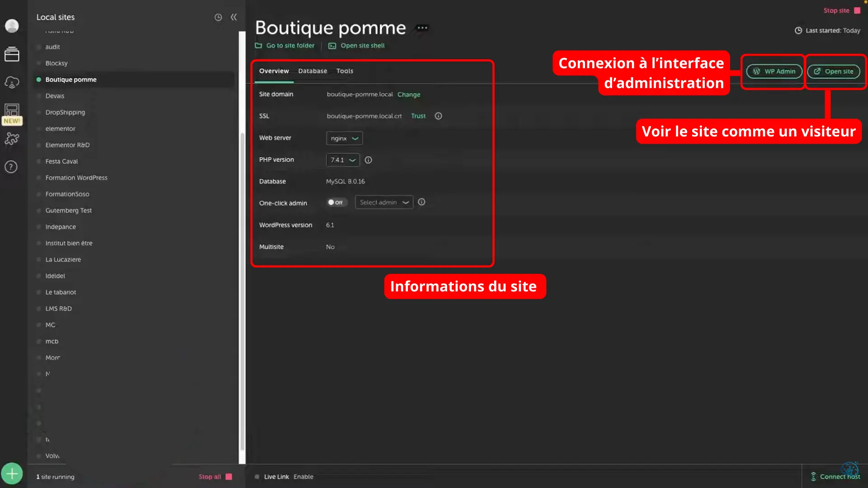Create a new site with the plus button
Image resolution: width=868 pixels, height=488 pixels.
(x=12, y=473)
